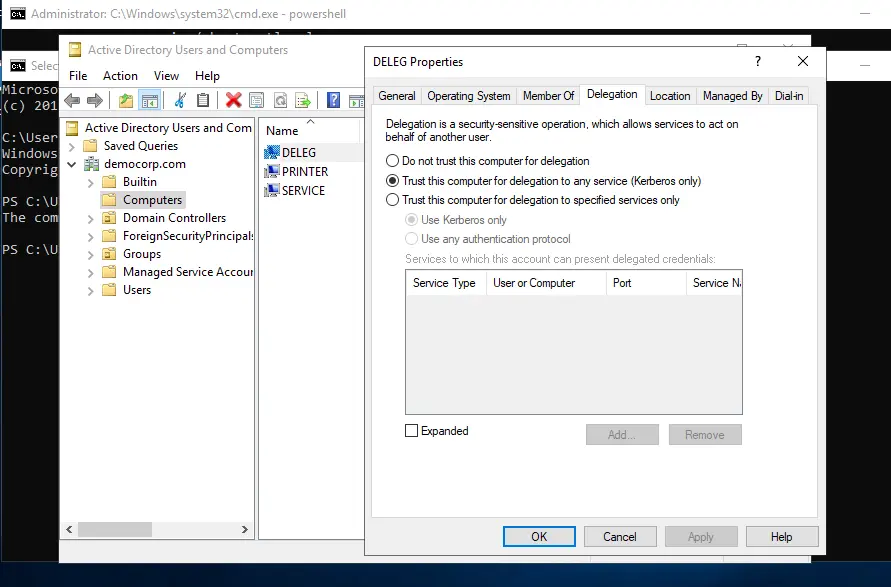Click the red Delete X icon
891x587 pixels.
pos(233,100)
